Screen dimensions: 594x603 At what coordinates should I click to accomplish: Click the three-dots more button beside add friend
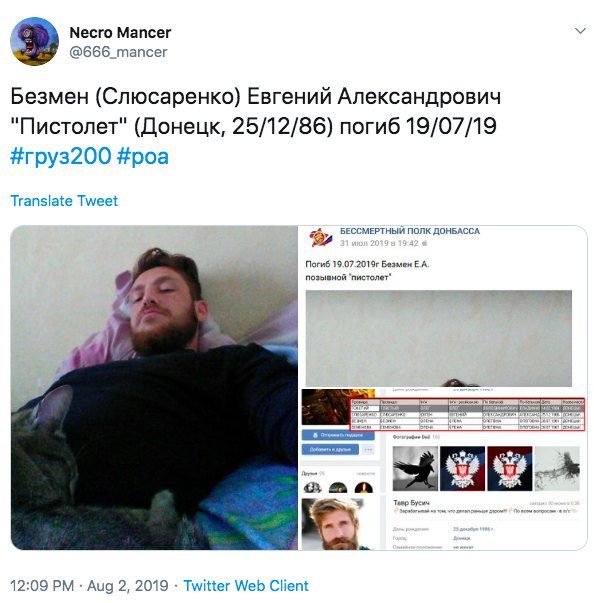(368, 449)
